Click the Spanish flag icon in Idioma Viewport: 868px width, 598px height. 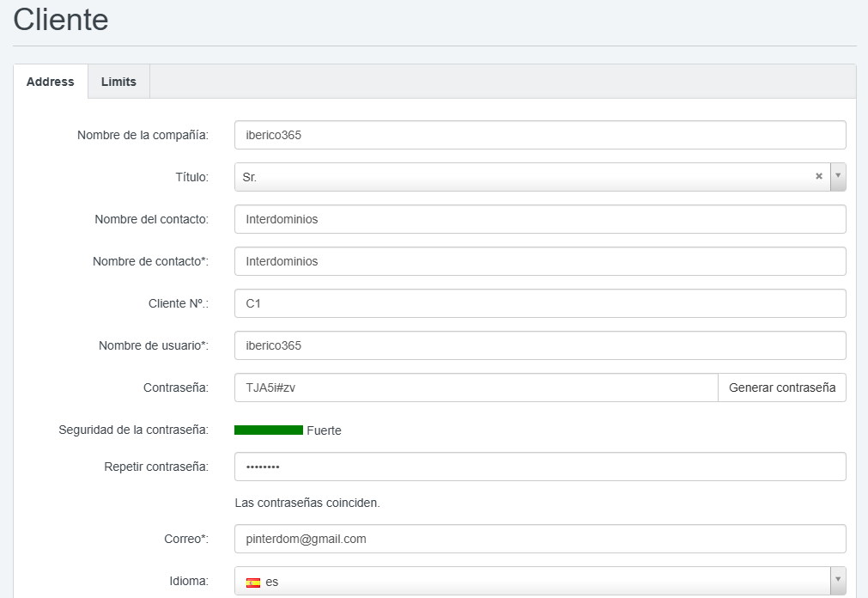click(253, 583)
